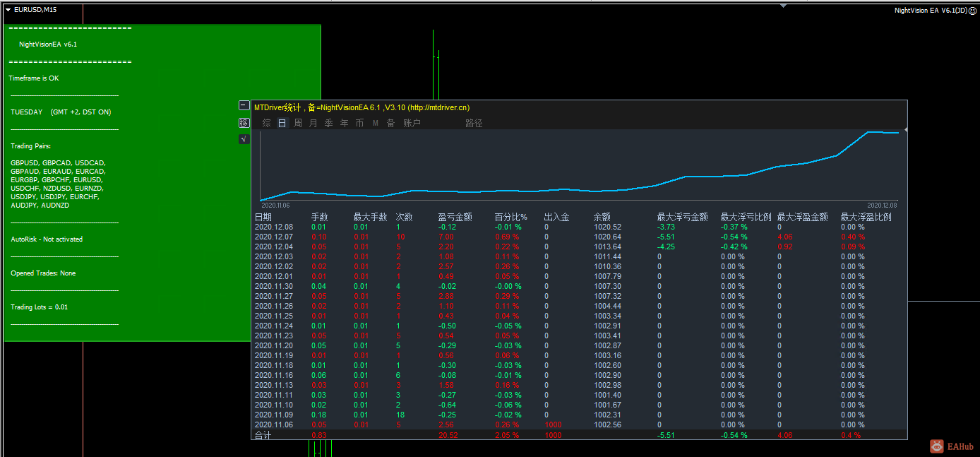Toggle the √ checkmark icon beside the panel

tap(244, 139)
